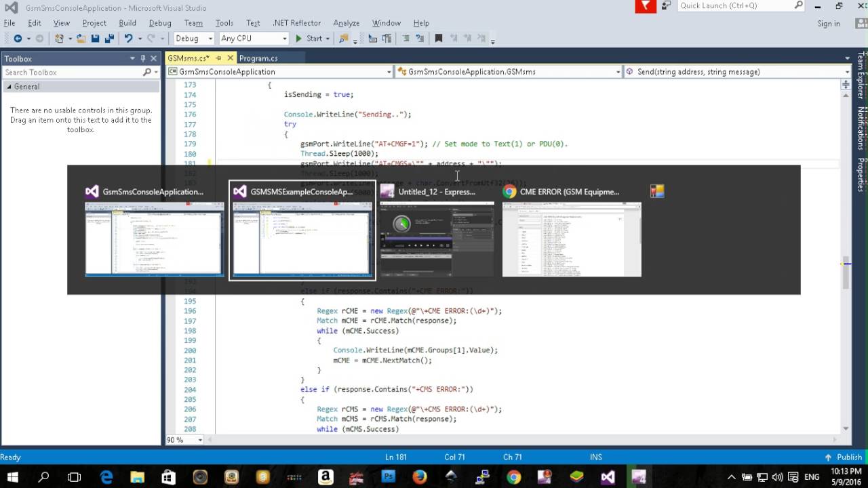Click the Navigate Backward toolbar arrow
Screen dimensions: 868x488
18,39
